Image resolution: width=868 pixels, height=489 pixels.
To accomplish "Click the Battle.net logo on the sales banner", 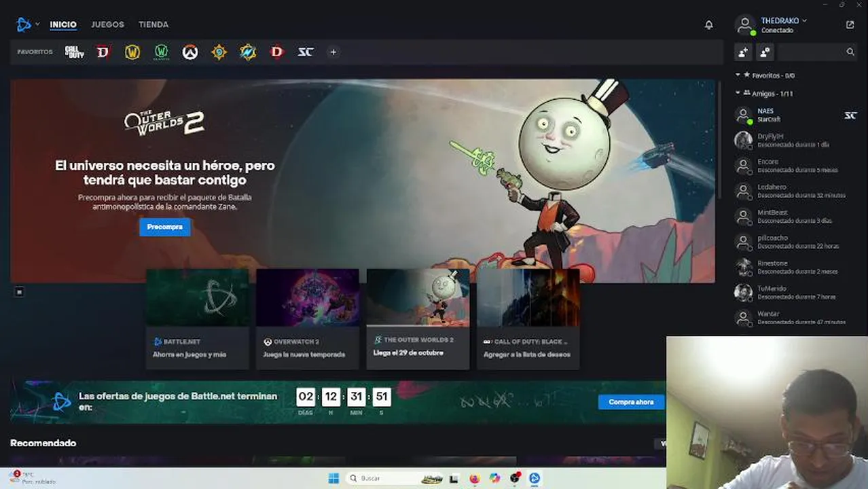I will (62, 401).
